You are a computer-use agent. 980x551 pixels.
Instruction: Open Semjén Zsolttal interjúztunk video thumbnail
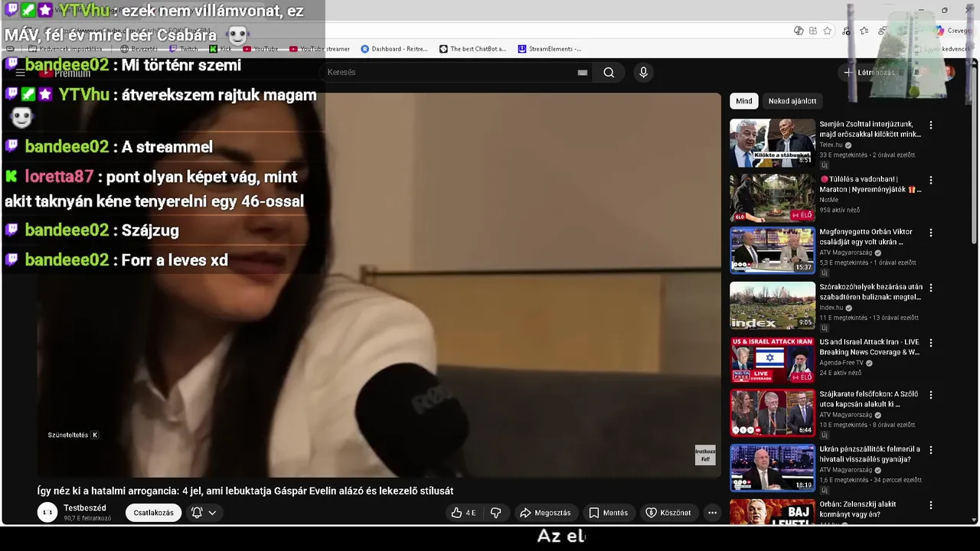[x=773, y=142]
